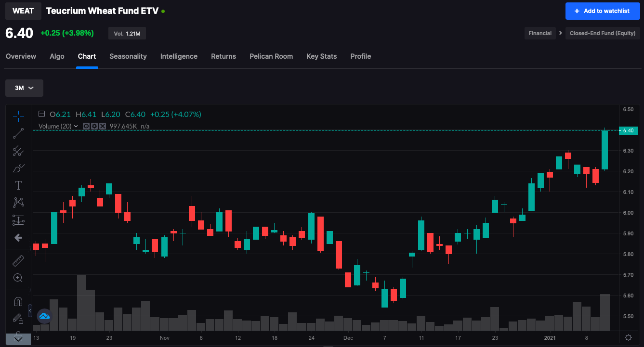Select the XABCD pattern tool
This screenshot has height=347, width=644.
(x=18, y=203)
